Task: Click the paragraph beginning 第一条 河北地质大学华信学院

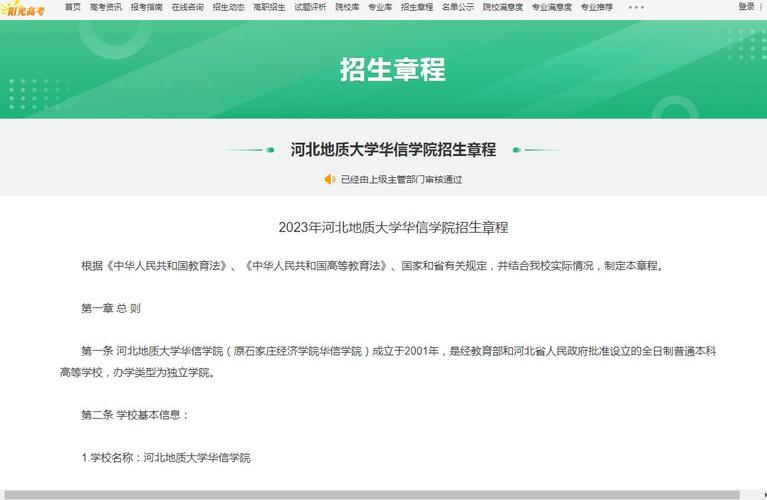Action: 388,362
